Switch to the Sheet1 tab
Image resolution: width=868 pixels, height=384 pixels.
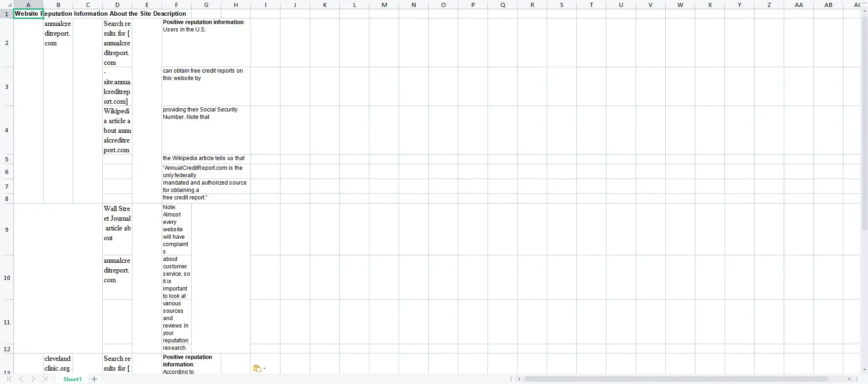72,379
